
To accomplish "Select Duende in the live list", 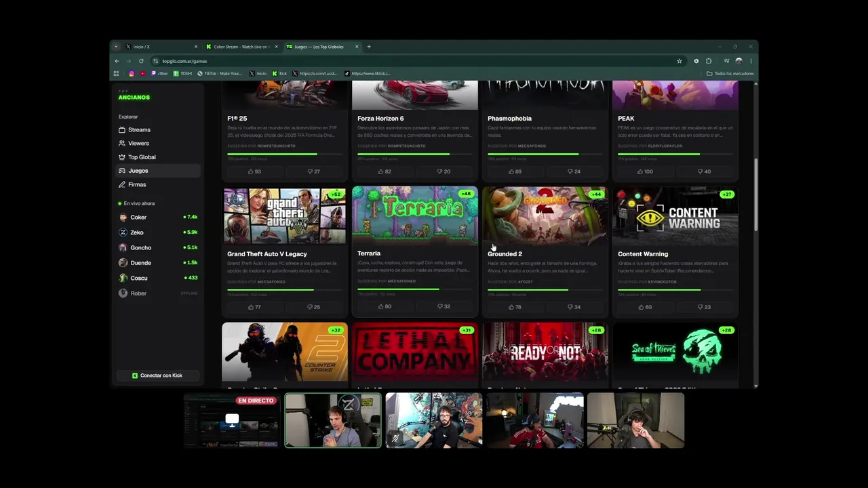I will pyautogui.click(x=158, y=262).
